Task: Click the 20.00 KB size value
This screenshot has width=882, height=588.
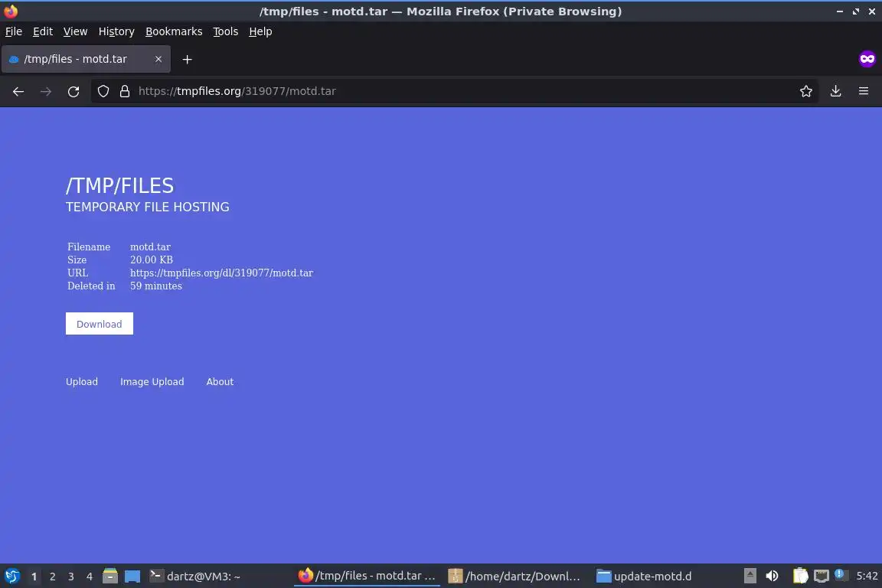Action: pyautogui.click(x=152, y=260)
